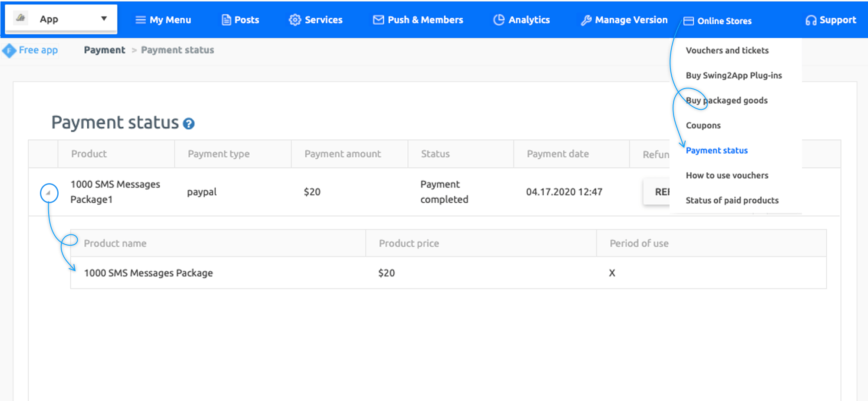Click the Payment status menu link
Viewport: 868px width, 401px height.
[x=716, y=151]
